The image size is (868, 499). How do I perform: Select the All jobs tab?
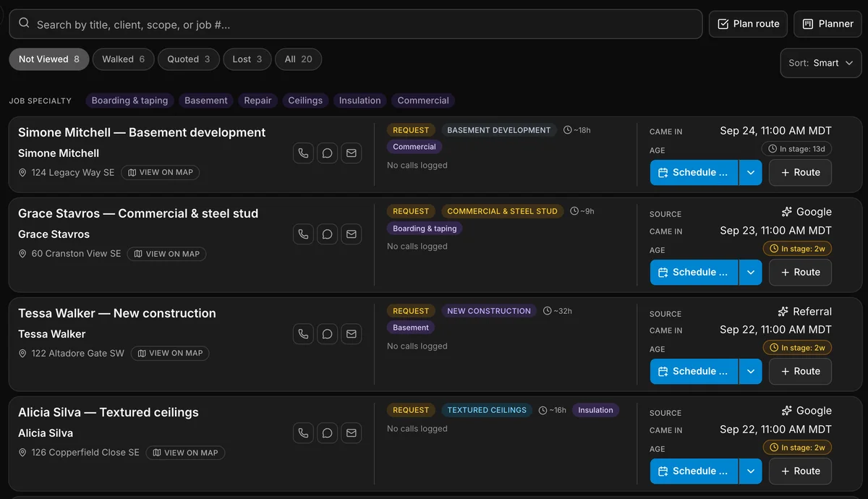(298, 59)
